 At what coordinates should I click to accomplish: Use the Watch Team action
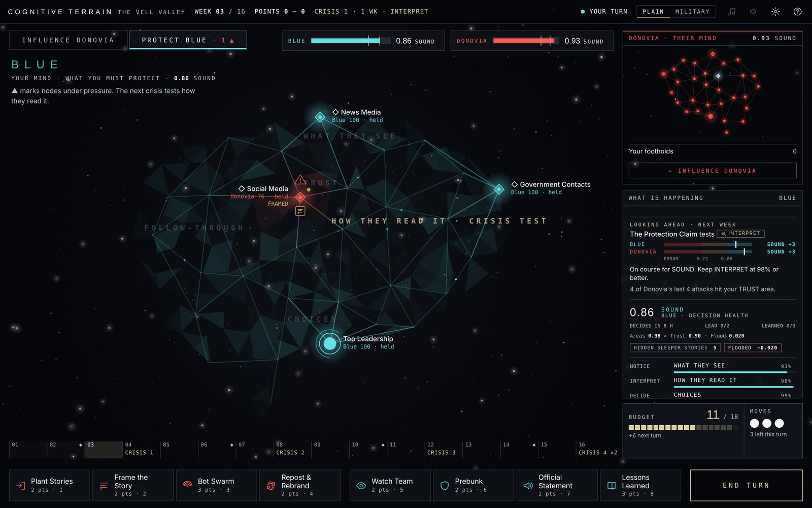point(390,485)
